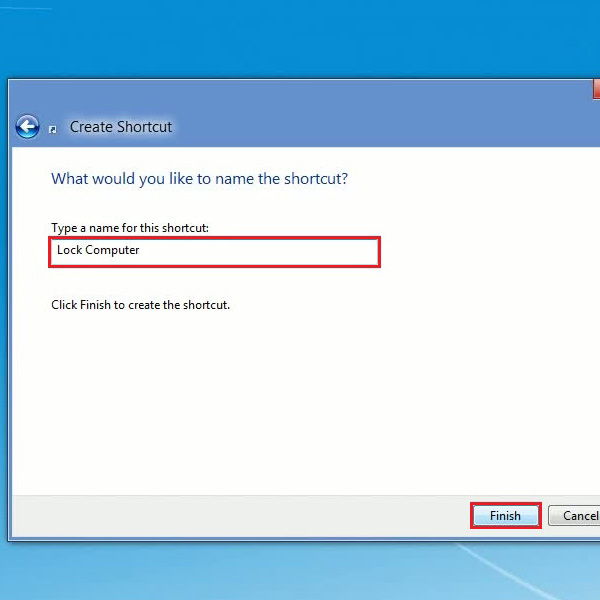The image size is (600, 600).
Task: Click the small shortcut icon beside Create Shortcut
Action: click(53, 130)
